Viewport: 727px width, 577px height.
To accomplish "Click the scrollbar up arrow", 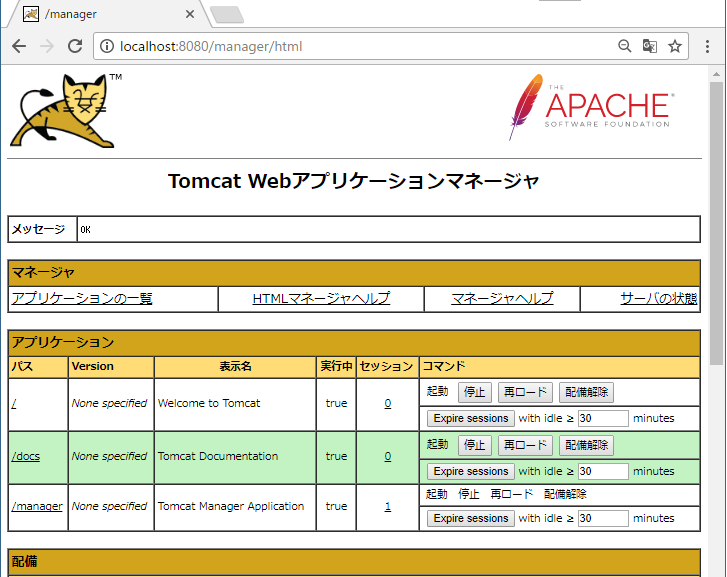I will [716, 74].
